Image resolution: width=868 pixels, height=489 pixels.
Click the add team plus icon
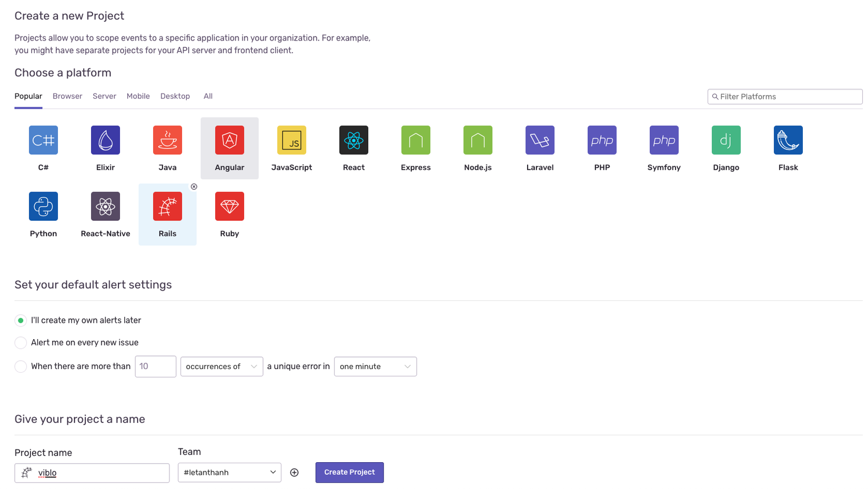[295, 473]
